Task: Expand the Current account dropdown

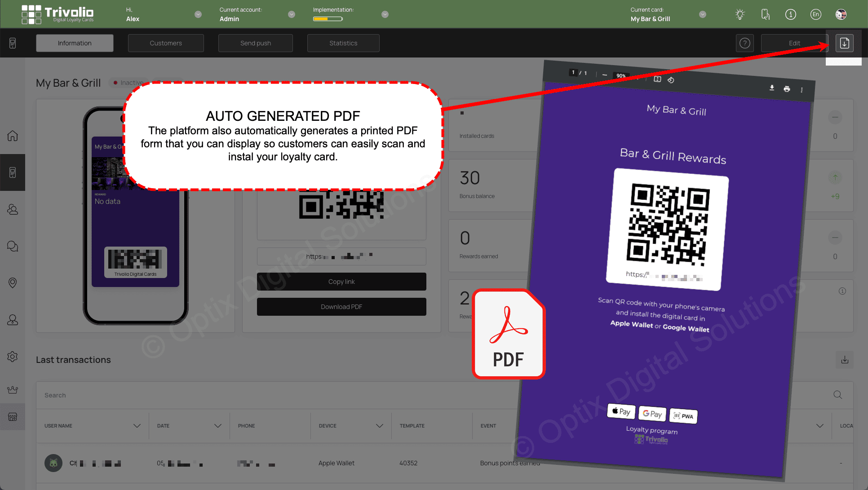Action: (x=292, y=14)
